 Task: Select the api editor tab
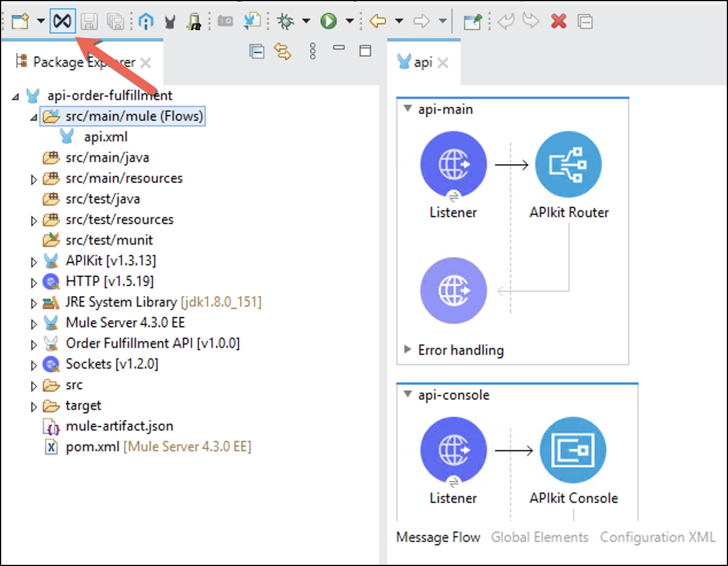pos(423,62)
